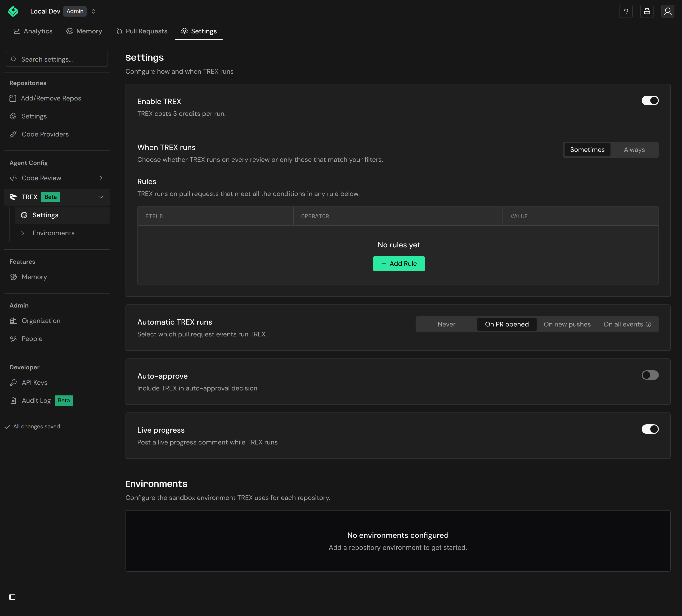Viewport: 682px width, 616px height.
Task: Click the Audit Log clipboard icon
Action: (13, 400)
